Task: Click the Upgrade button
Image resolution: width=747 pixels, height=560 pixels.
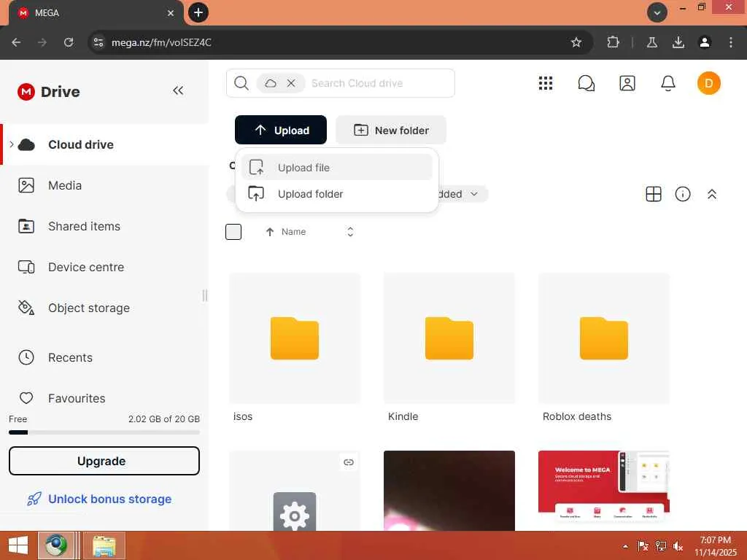Action: pos(104,461)
